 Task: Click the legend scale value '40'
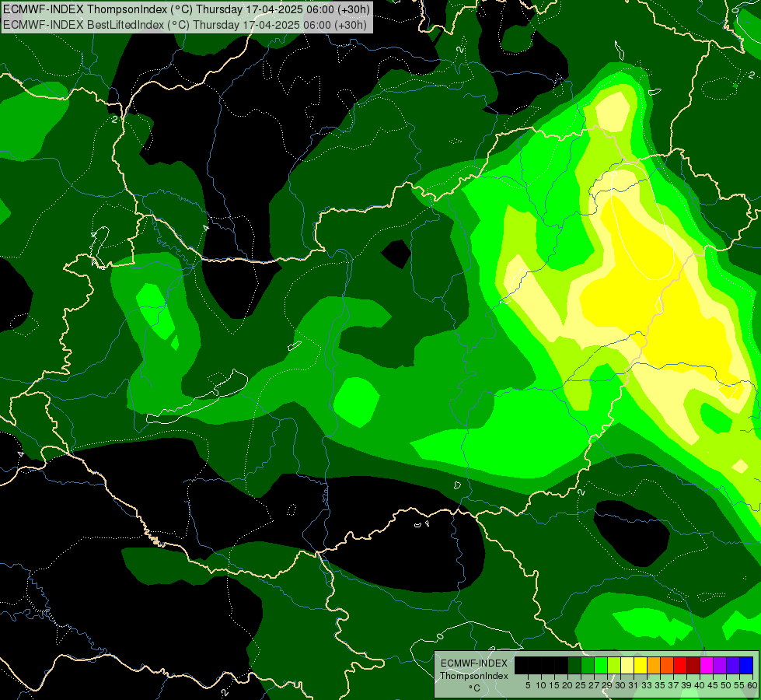tap(700, 685)
